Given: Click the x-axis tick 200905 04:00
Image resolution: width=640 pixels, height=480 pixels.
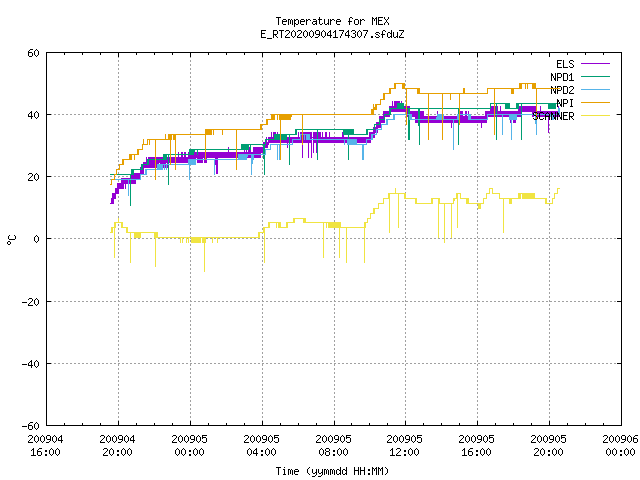Looking at the screenshot, I should pyautogui.click(x=262, y=446).
